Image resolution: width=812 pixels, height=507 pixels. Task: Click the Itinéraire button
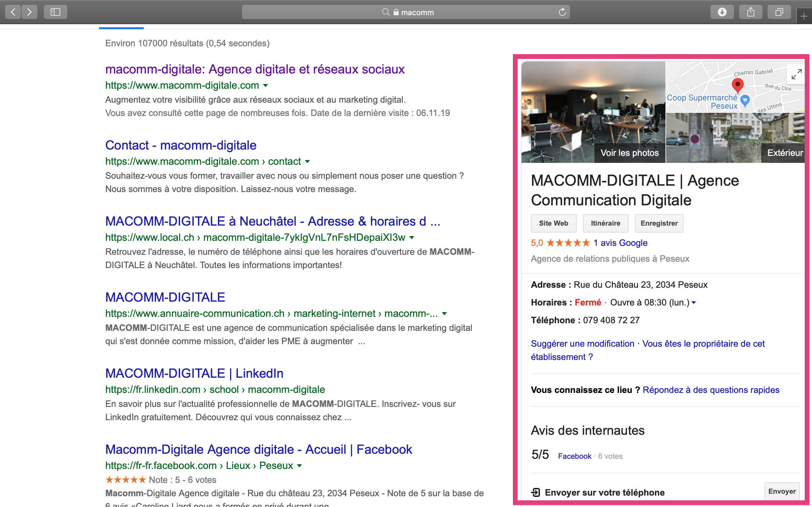[605, 223]
